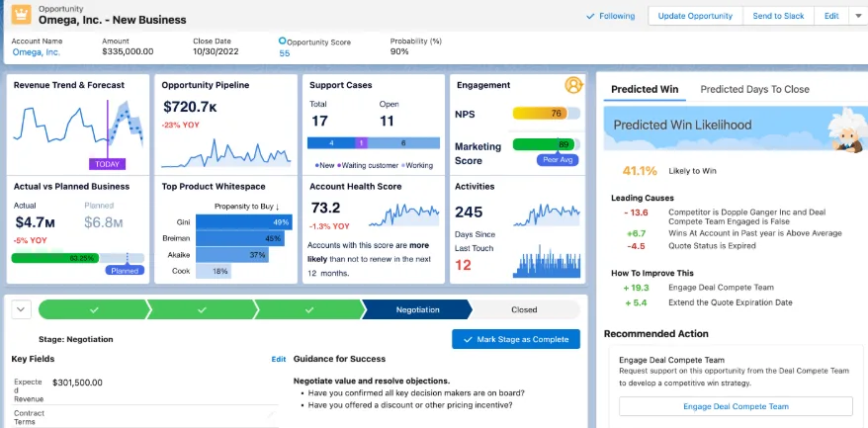The image size is (868, 428).
Task: Open the Predicted Days To Close tab
Action: click(x=754, y=89)
